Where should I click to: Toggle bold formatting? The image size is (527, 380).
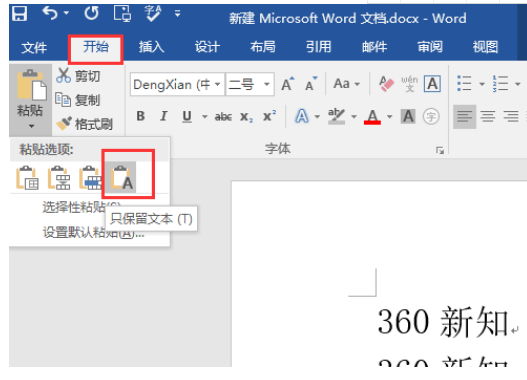pyautogui.click(x=141, y=116)
